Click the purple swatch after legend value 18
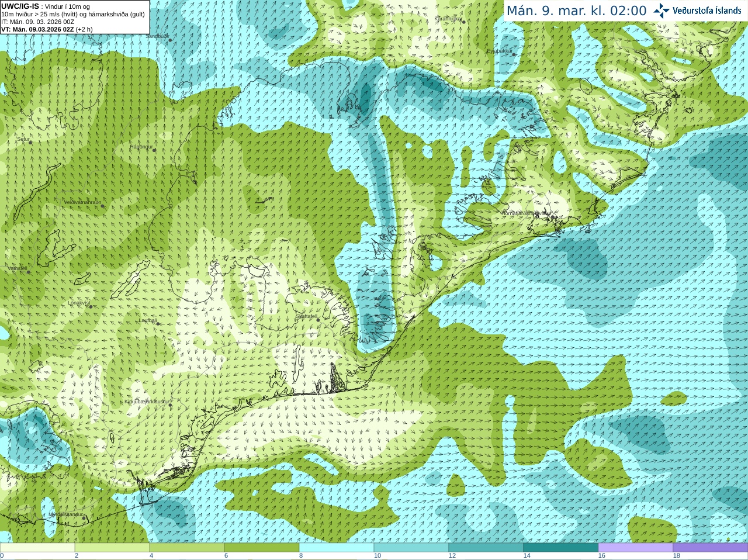This screenshot has width=748, height=560. point(711,548)
